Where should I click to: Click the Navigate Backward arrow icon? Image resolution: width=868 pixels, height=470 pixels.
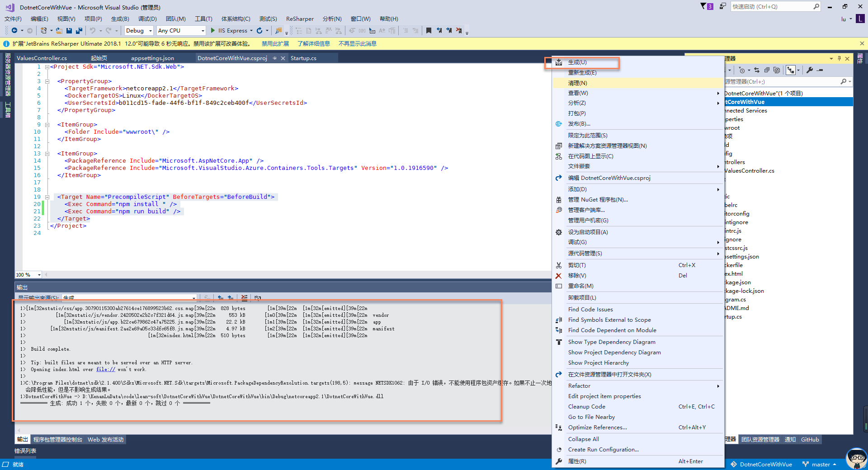(14, 31)
